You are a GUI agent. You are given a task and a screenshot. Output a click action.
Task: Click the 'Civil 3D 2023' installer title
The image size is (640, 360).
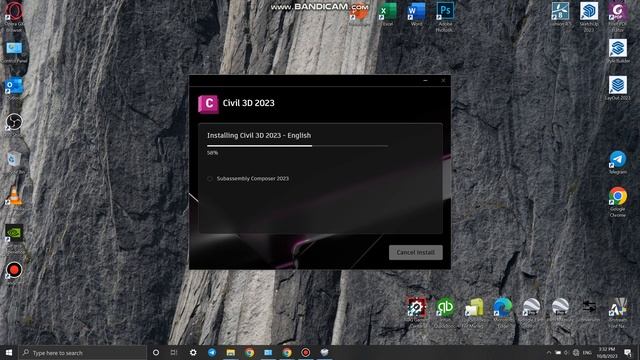[x=249, y=103]
